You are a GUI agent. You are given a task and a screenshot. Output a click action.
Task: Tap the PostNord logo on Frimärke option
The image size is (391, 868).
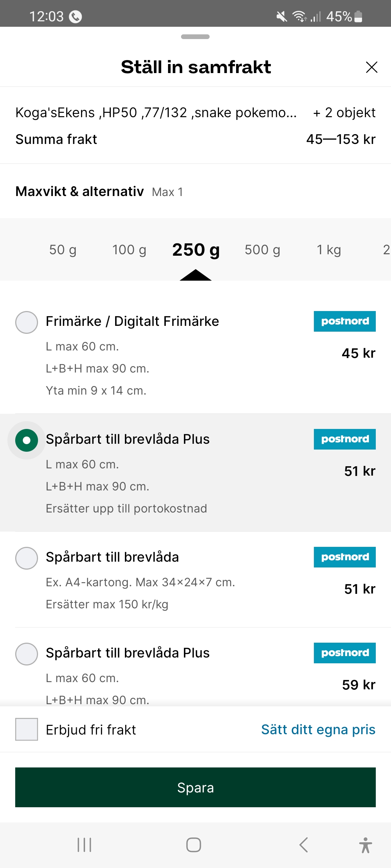click(x=345, y=321)
